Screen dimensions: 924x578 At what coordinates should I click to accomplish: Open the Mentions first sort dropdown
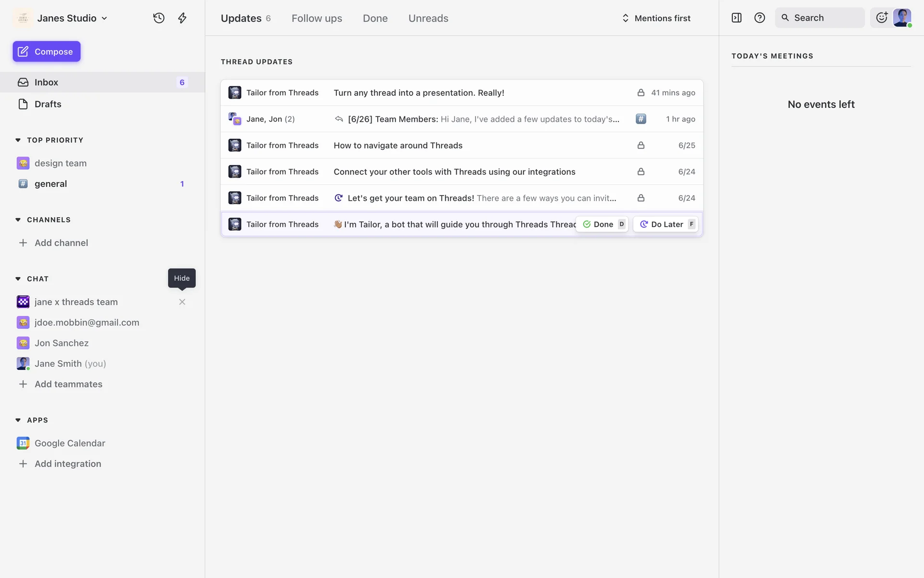pyautogui.click(x=656, y=18)
